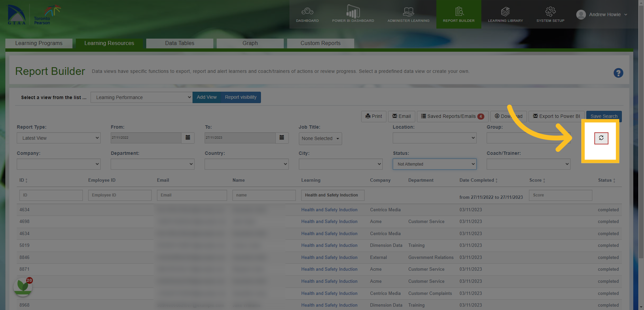Screen dimensions: 644x310
Task: Open the Job Title None Selected dropdown
Action: click(320, 138)
